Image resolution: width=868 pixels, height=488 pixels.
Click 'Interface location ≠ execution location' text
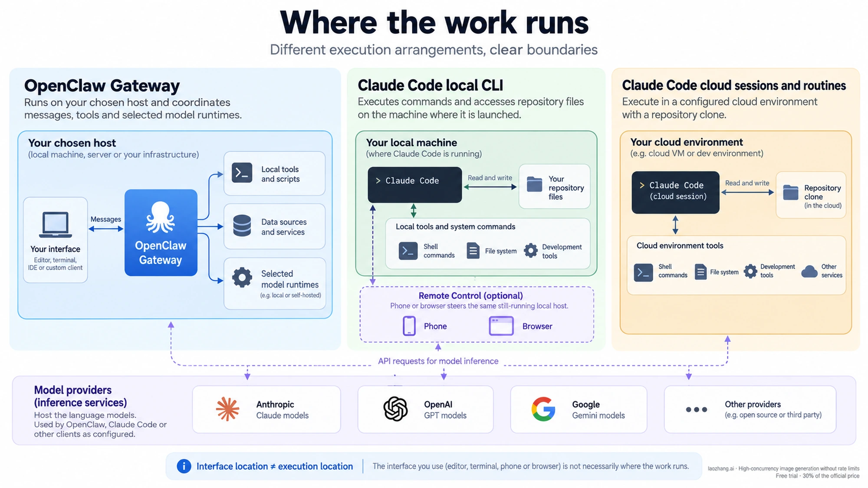pyautogui.click(x=275, y=466)
